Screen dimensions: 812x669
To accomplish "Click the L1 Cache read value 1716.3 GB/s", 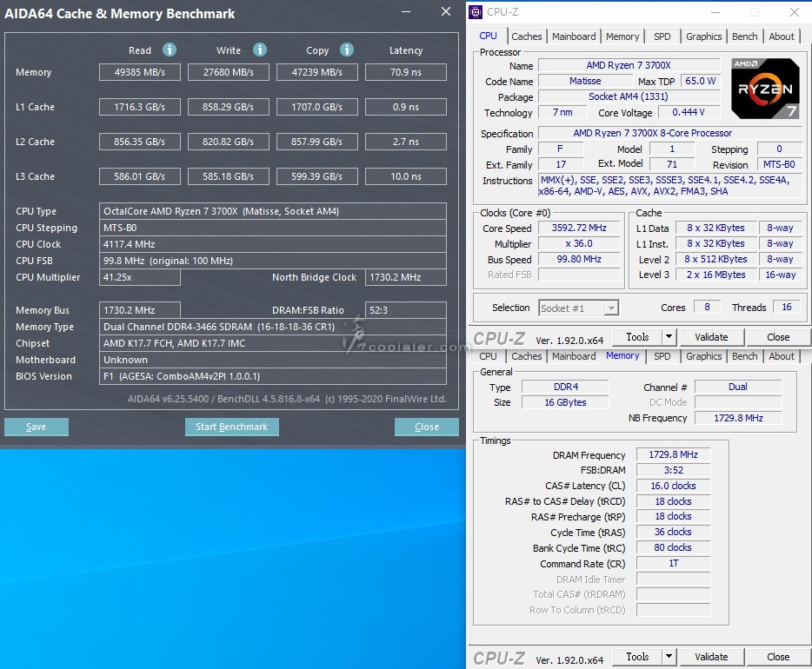I will click(140, 107).
